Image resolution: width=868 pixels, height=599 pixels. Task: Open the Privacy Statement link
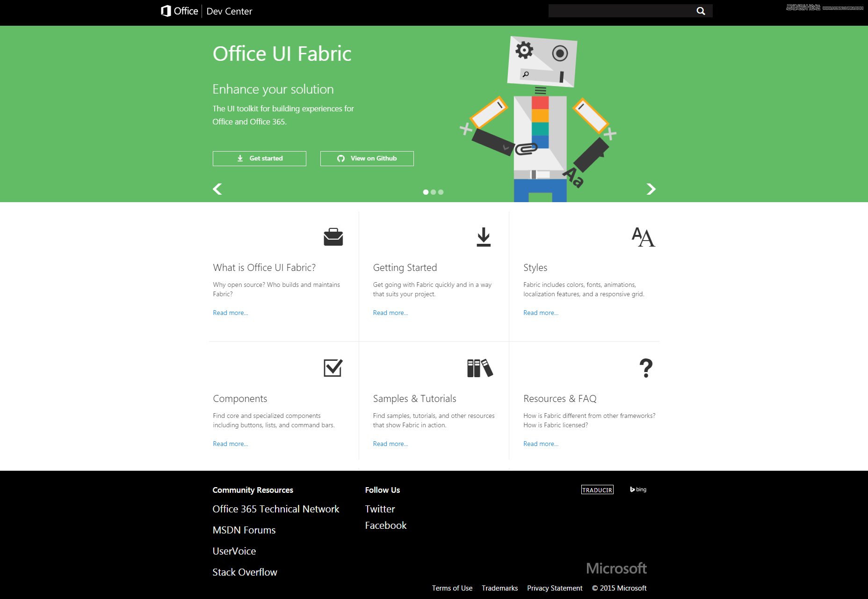pyautogui.click(x=555, y=588)
